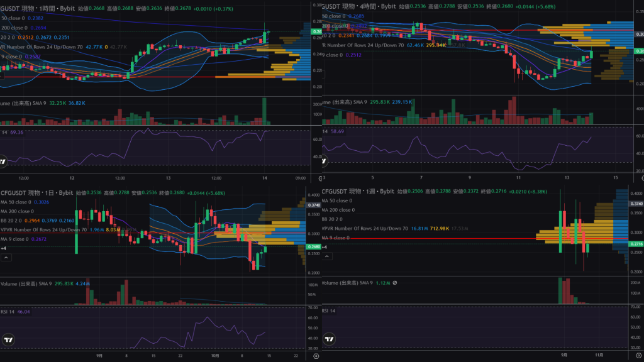This screenshot has width=644, height=362.
Task: Open time axis settings gear on daily chart
Action: click(315, 356)
